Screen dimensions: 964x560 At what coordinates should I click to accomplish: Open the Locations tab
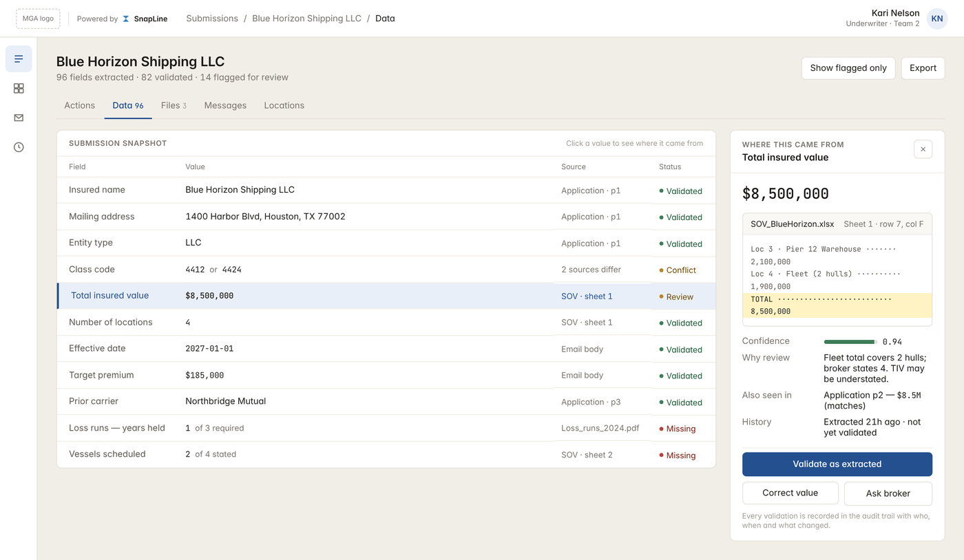(284, 105)
